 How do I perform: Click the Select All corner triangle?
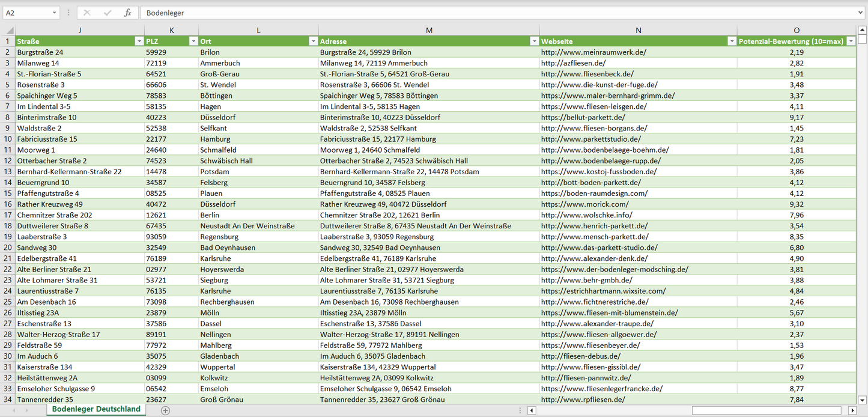pyautogui.click(x=8, y=31)
